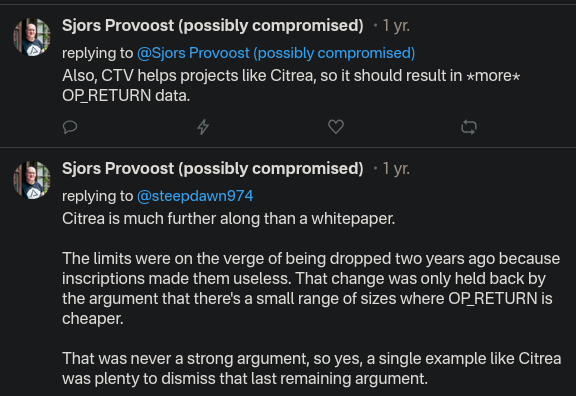Like the CTV post with the heart icon
The image size is (576, 396).
pyautogui.click(x=336, y=127)
